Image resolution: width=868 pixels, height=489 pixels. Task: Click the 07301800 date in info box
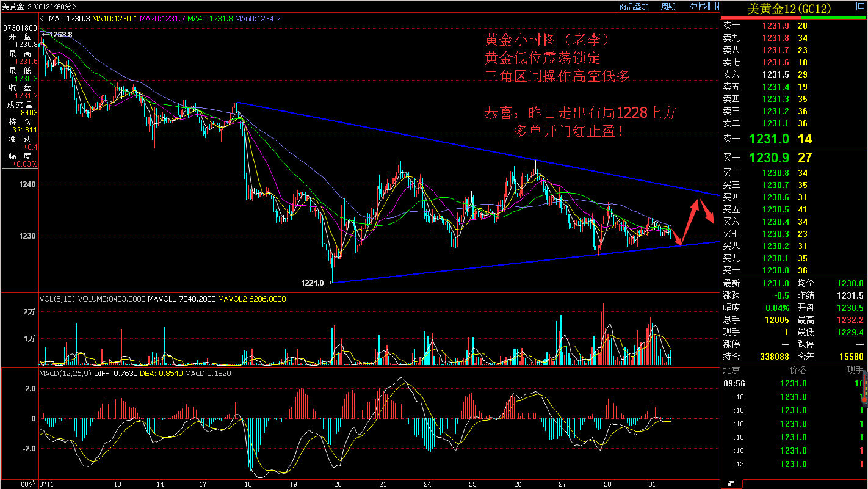tap(20, 28)
